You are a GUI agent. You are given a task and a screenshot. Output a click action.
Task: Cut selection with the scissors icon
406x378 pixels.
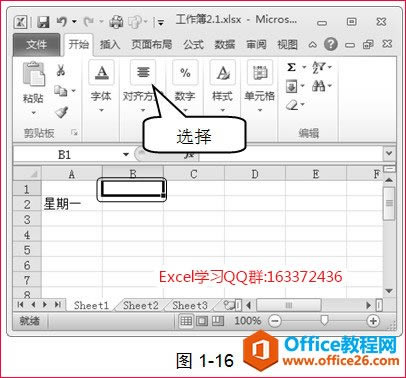[x=61, y=70]
